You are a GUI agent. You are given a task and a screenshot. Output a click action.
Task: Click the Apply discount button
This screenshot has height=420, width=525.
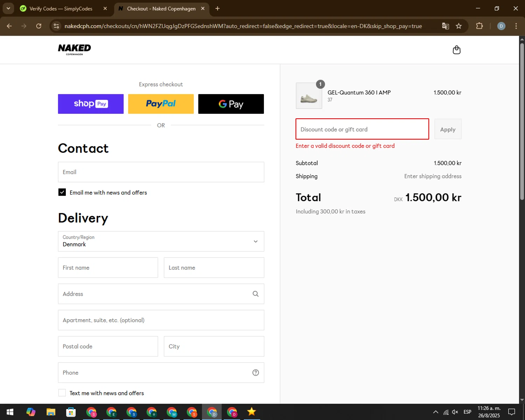[448, 129]
